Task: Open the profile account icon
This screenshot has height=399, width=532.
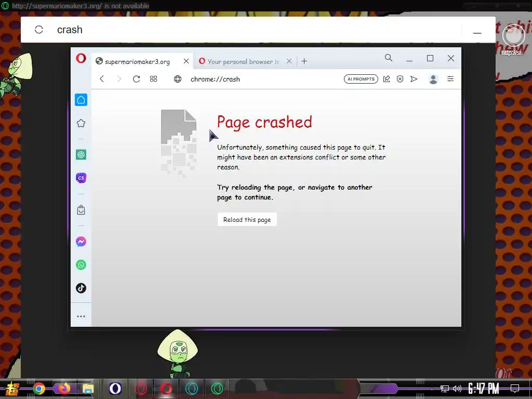Action: pyautogui.click(x=433, y=79)
